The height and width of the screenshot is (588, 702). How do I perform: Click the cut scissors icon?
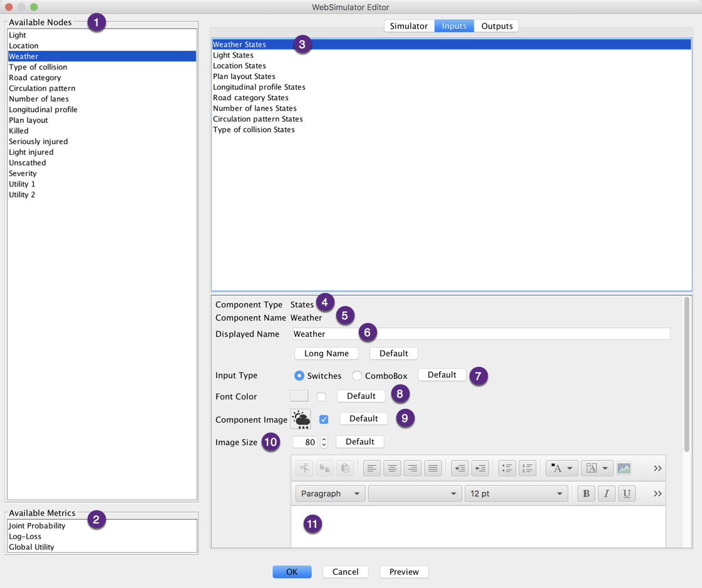(x=304, y=468)
